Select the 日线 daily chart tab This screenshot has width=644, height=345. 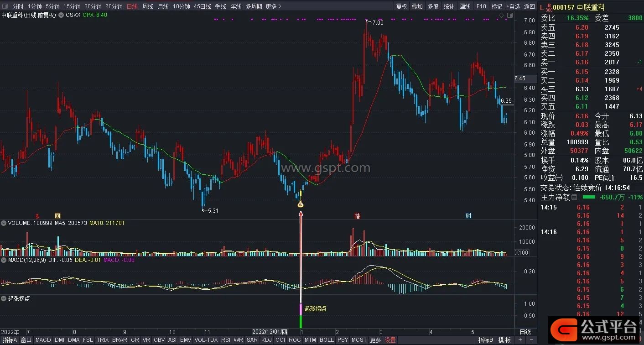pos(132,6)
